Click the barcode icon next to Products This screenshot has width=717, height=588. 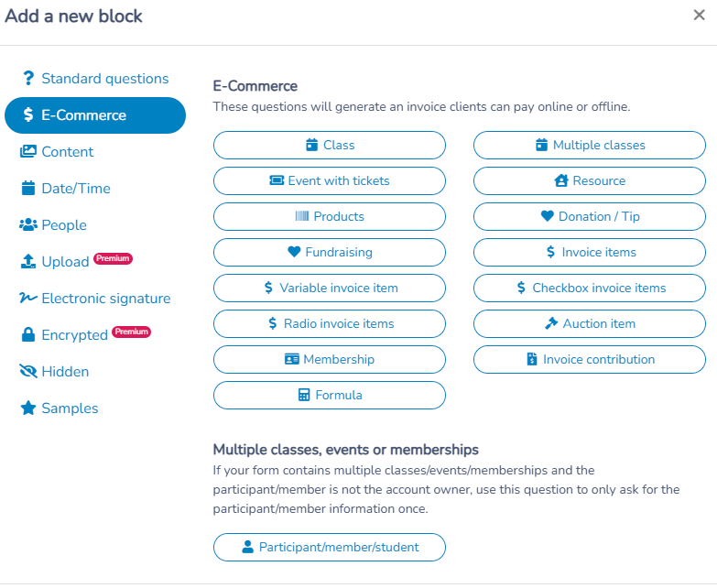coord(302,216)
